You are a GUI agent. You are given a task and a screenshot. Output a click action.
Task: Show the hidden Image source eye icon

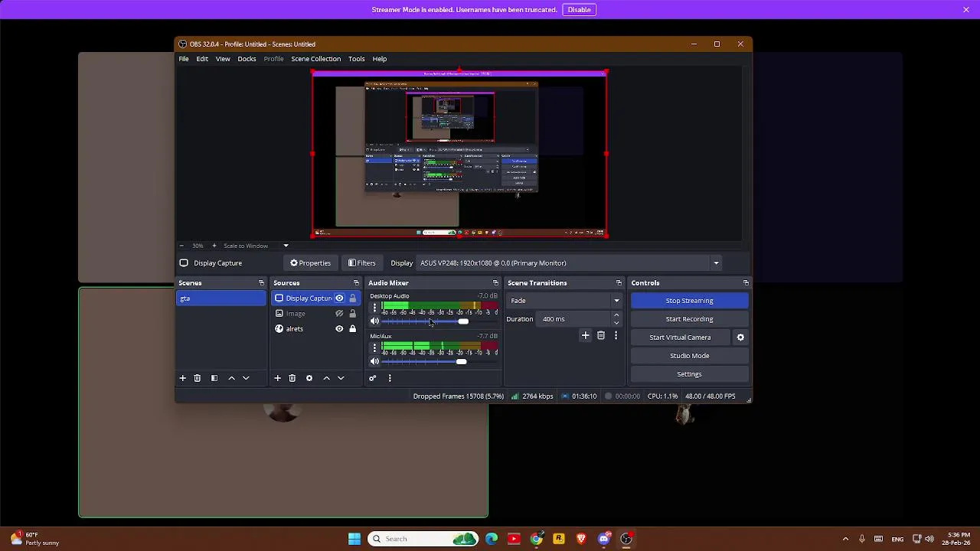tap(339, 314)
